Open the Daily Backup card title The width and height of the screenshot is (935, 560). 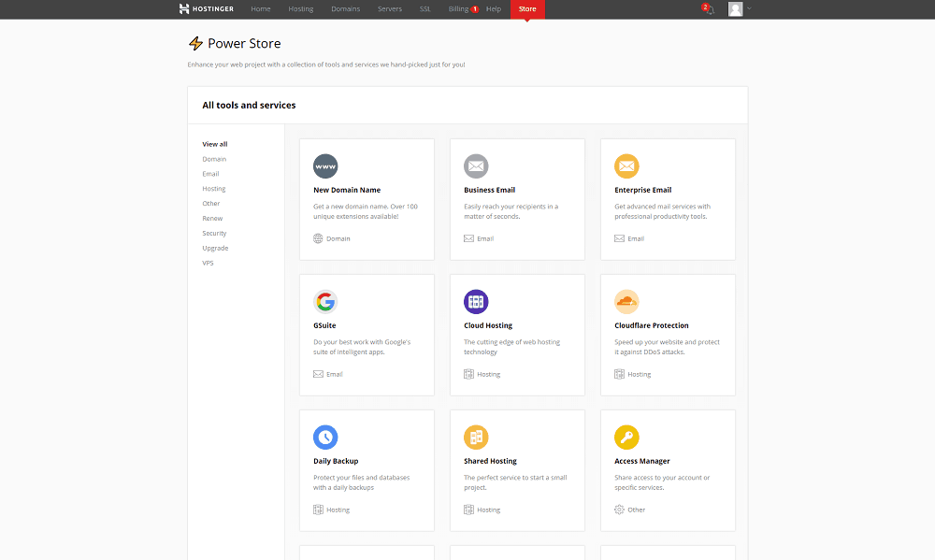(336, 461)
